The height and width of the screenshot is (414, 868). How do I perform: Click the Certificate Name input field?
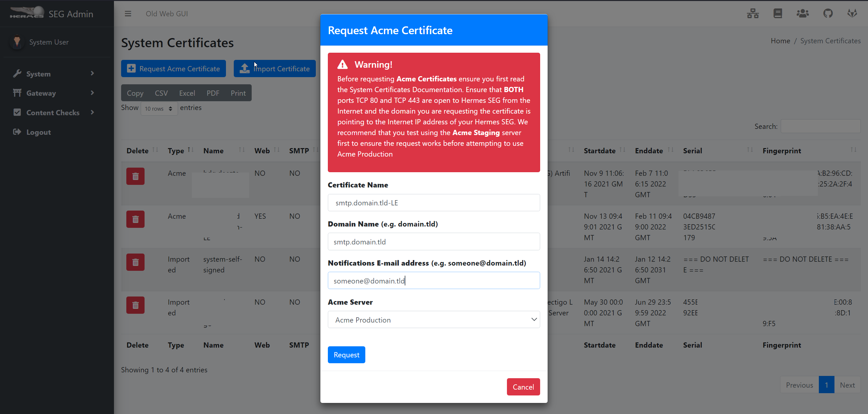pos(433,203)
